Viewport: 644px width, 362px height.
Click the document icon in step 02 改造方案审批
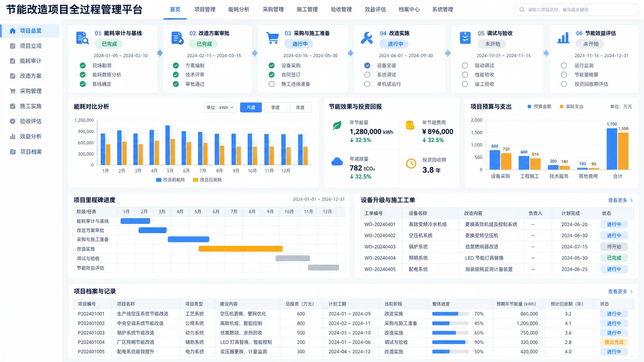[177, 38]
